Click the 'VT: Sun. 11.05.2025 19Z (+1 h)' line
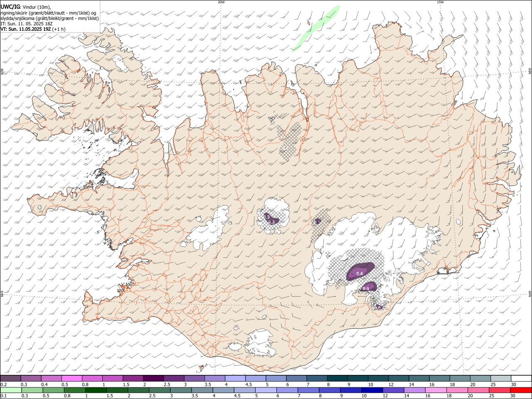Image resolution: width=532 pixels, height=399 pixels. tap(33, 29)
